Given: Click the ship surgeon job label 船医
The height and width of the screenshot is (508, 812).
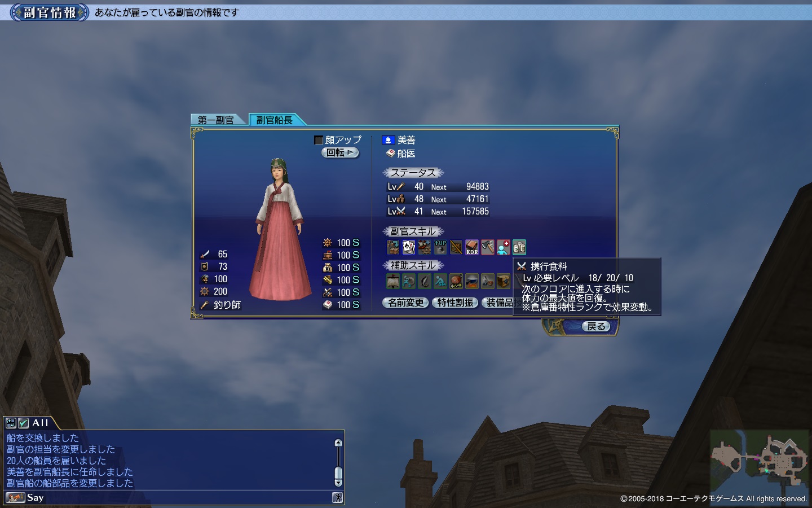Looking at the screenshot, I should [x=406, y=154].
